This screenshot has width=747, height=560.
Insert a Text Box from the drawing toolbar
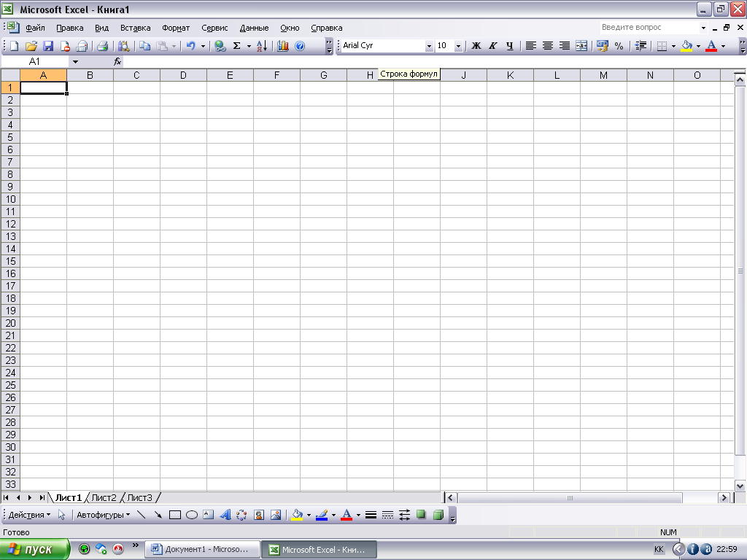tap(208, 515)
